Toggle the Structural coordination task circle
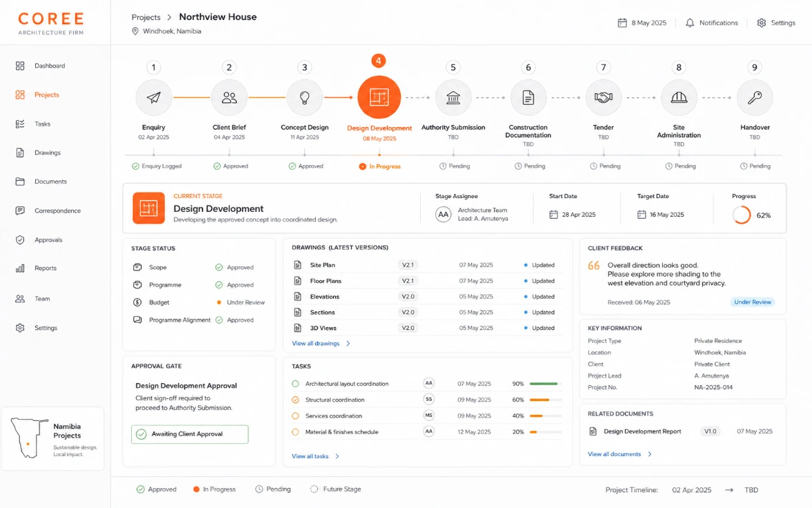The width and height of the screenshot is (812, 508). tap(295, 400)
